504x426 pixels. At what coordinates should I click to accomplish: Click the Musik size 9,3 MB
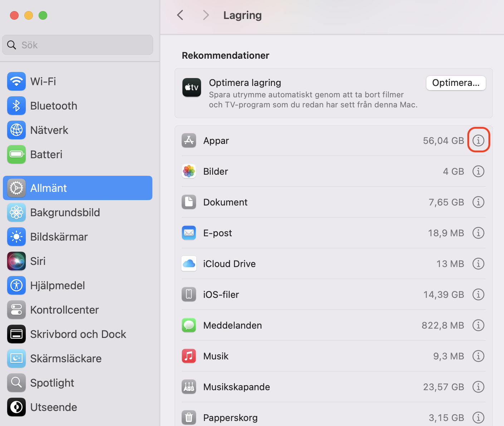click(x=449, y=356)
